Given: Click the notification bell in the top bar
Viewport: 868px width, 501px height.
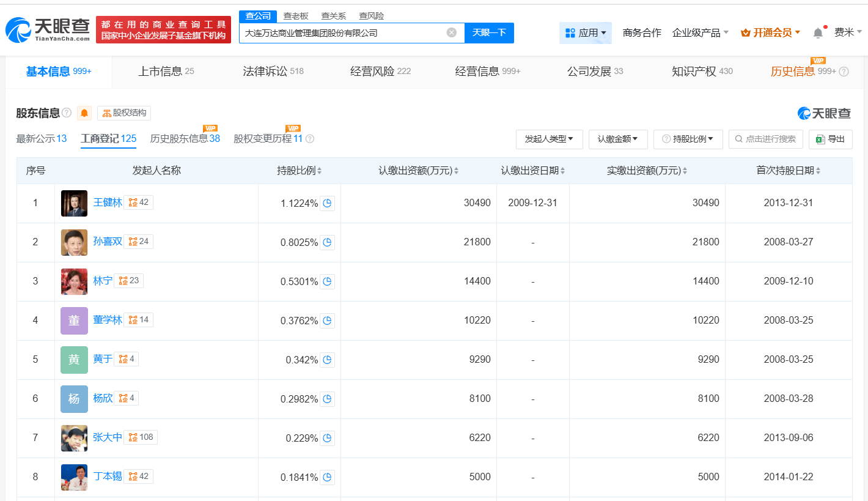Looking at the screenshot, I should tap(817, 32).
